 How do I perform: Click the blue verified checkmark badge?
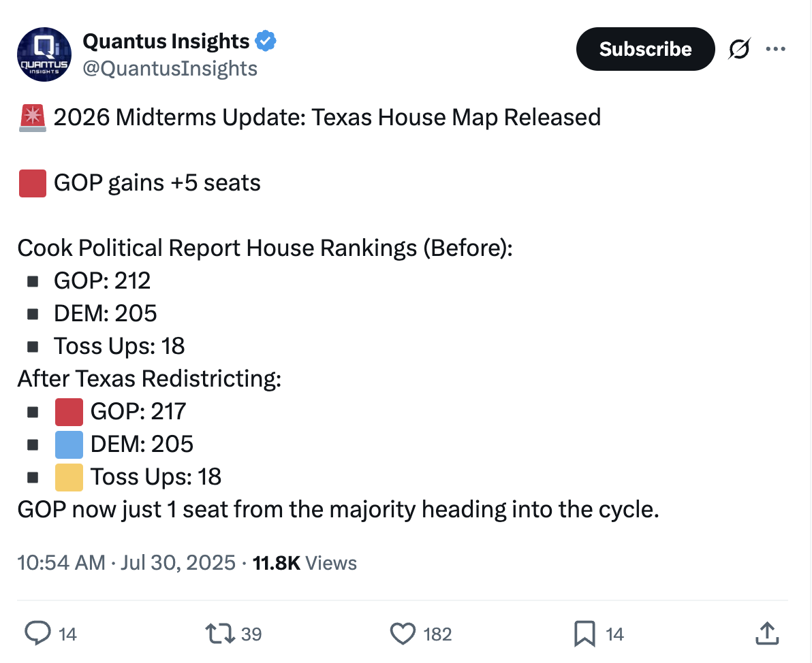(x=265, y=42)
